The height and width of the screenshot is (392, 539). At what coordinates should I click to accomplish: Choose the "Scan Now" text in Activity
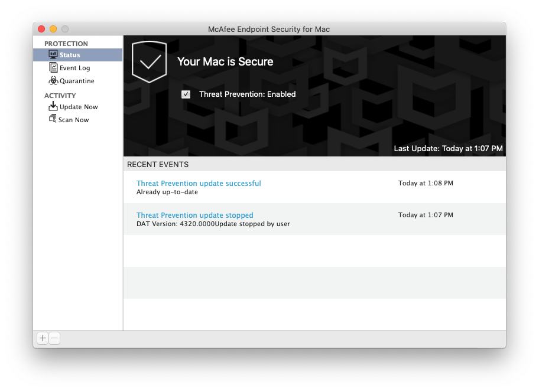[x=73, y=120]
